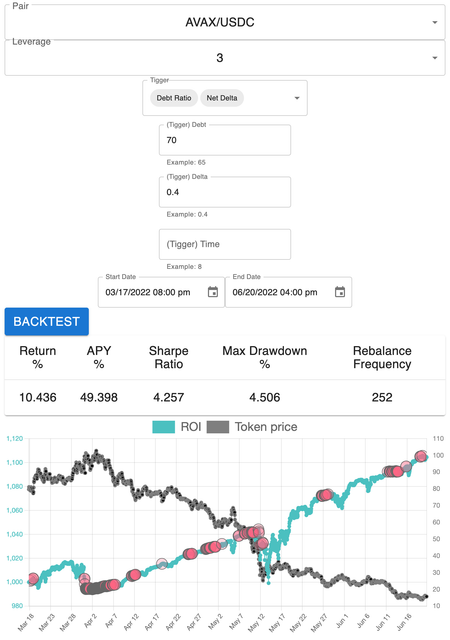
Task: Open the End Date calendar picker icon
Action: [340, 292]
